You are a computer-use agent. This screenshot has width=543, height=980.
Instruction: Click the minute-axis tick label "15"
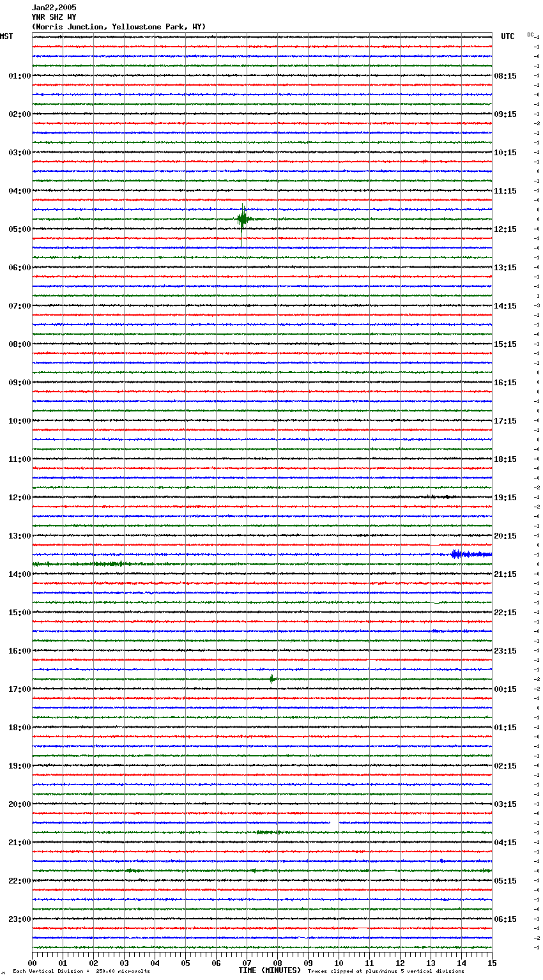492,963
